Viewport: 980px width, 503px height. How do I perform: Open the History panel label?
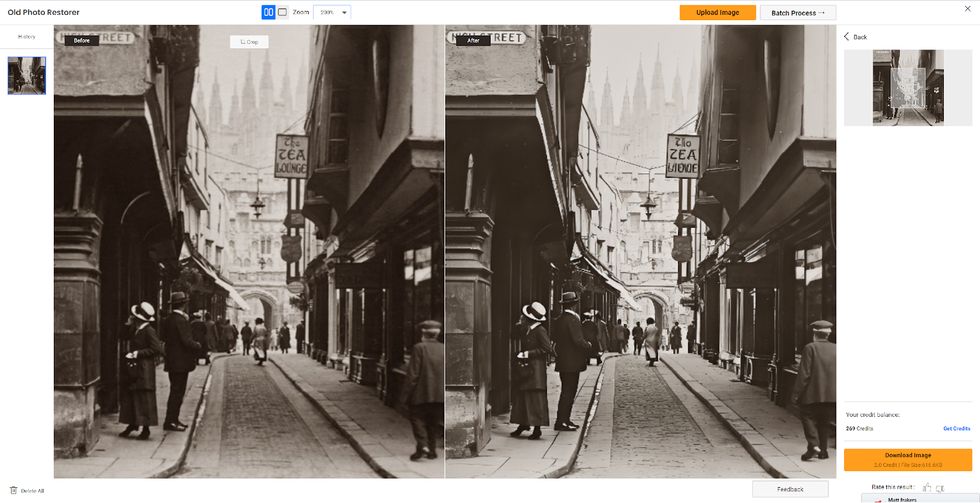click(x=27, y=37)
